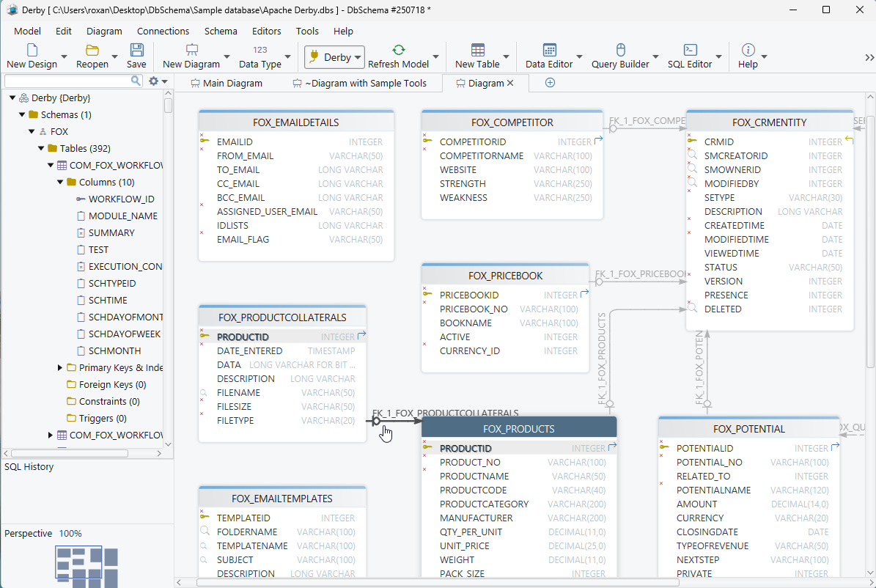Click the New Table icon
The height and width of the screenshot is (588, 876).
pos(478,50)
